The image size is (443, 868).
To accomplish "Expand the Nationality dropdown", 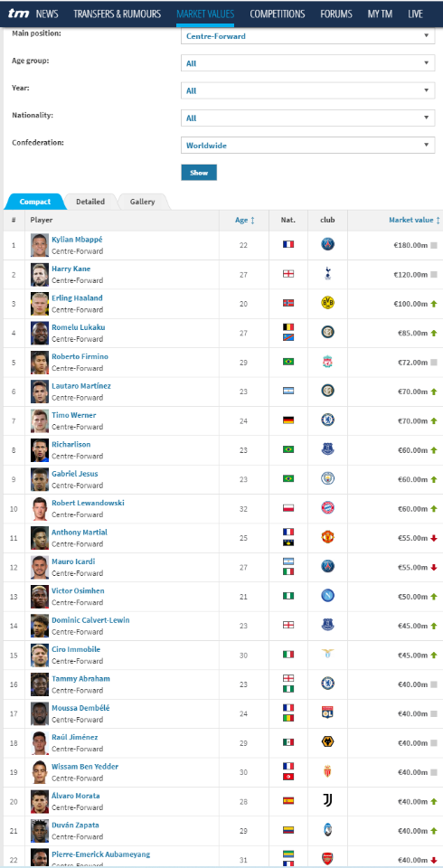I will [x=308, y=118].
